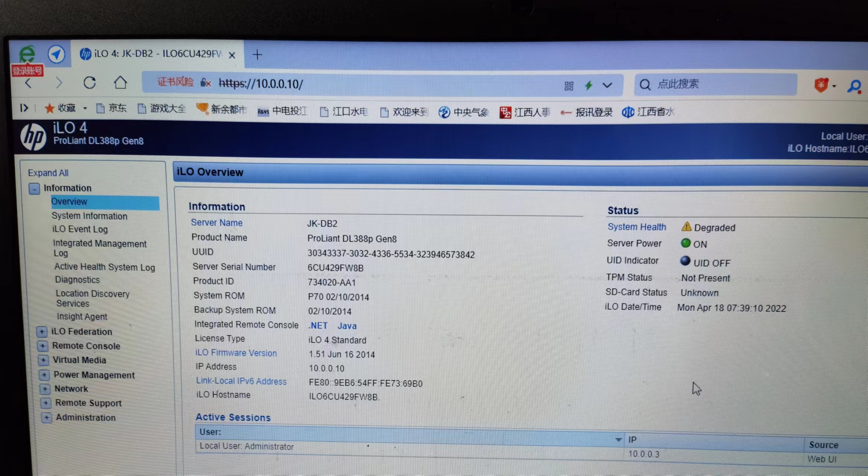Open address bar dropdown chevron
The image size is (868, 476).
tap(607, 86)
